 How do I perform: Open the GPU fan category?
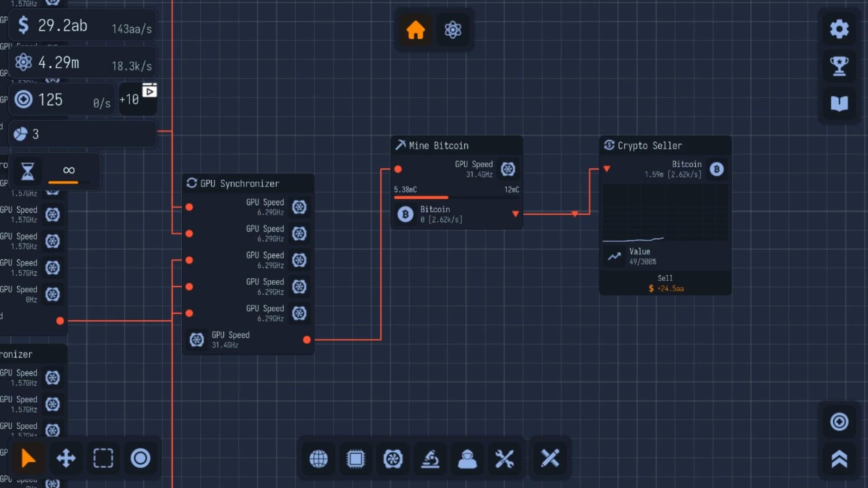(393, 459)
